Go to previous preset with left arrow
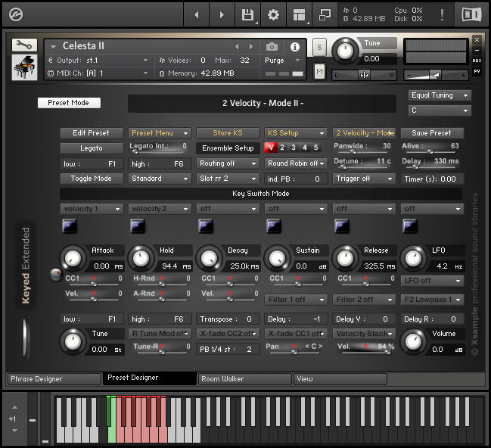Viewport: 491px width, 448px height. 197,14
